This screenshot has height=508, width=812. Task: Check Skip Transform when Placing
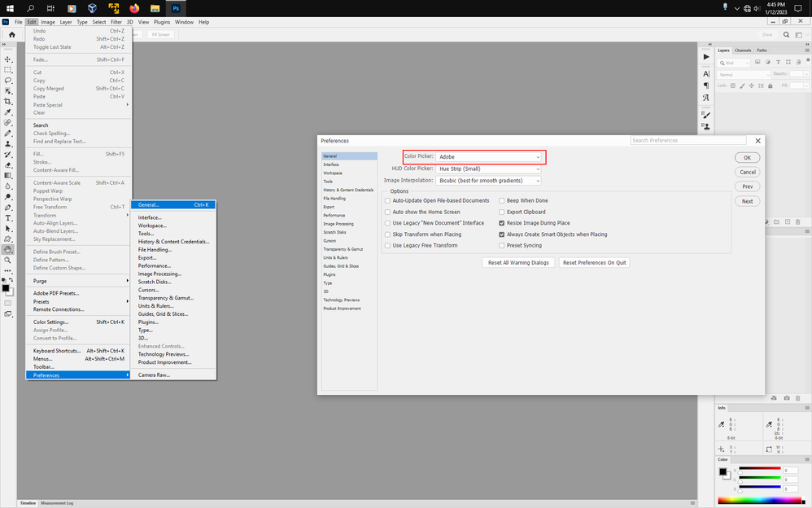click(x=387, y=234)
